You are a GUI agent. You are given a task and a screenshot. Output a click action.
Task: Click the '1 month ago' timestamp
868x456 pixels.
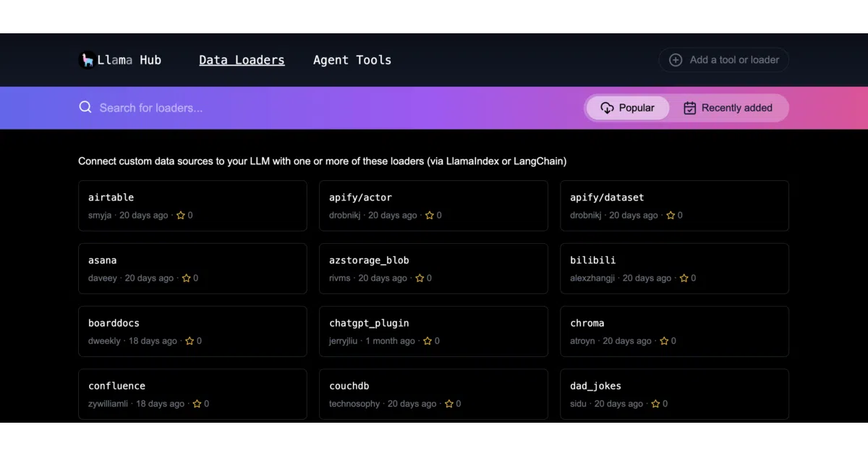pos(391,341)
